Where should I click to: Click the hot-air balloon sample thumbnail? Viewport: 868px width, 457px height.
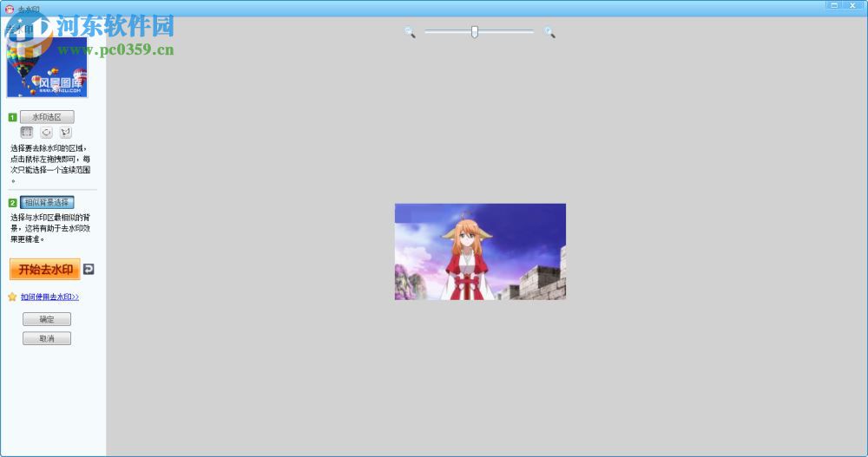click(47, 67)
